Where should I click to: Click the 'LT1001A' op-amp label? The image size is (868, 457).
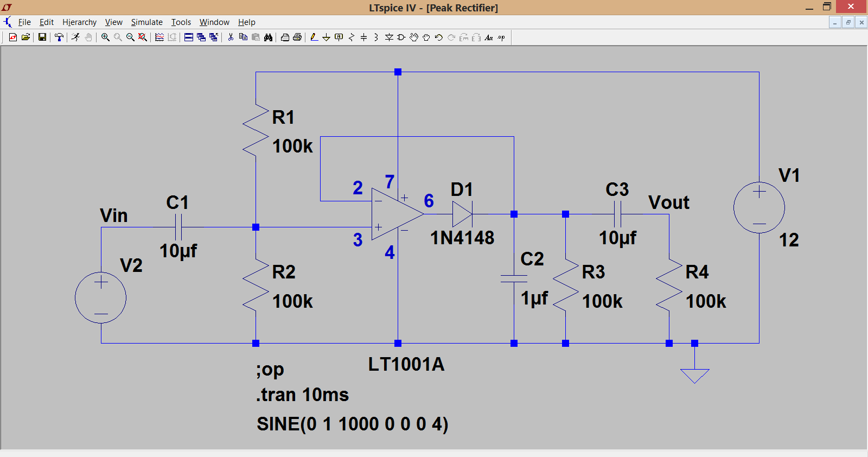pyautogui.click(x=406, y=364)
